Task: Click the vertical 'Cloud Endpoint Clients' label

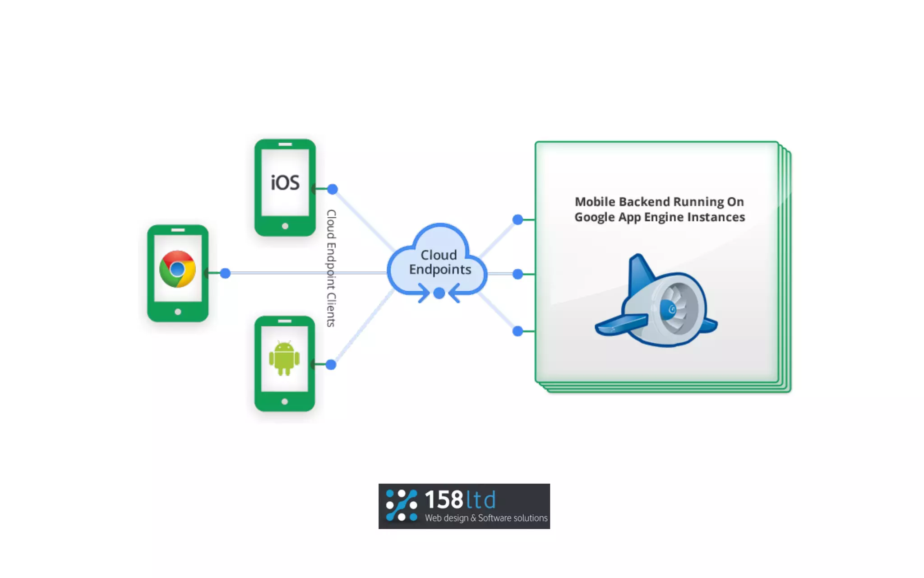Action: (x=331, y=268)
